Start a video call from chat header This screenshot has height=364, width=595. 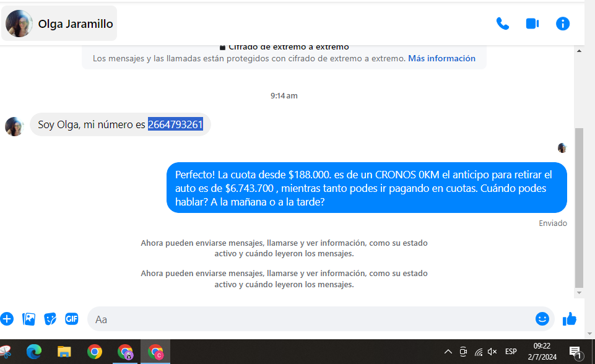tap(532, 24)
